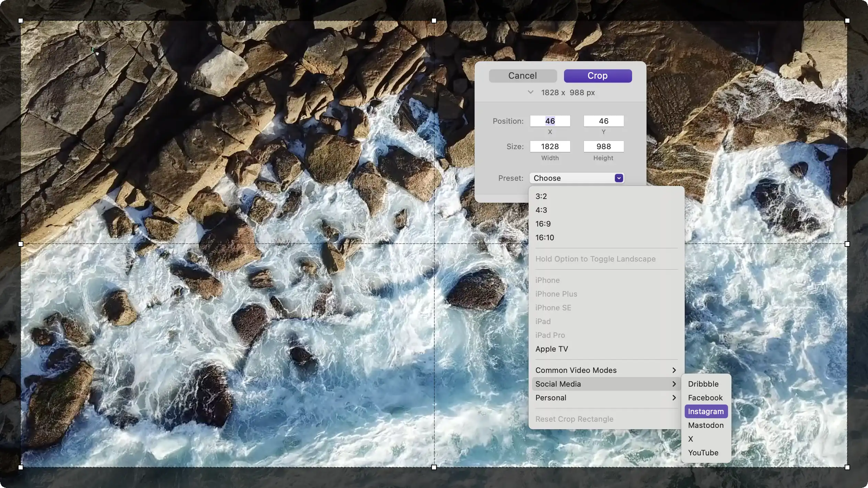Pick the 4:3 aspect ratio preset
This screenshot has width=868, height=488.
pos(541,210)
